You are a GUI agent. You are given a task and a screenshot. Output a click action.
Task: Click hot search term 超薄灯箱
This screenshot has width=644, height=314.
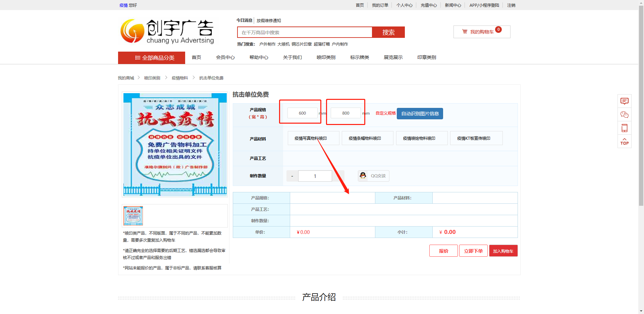coord(322,44)
